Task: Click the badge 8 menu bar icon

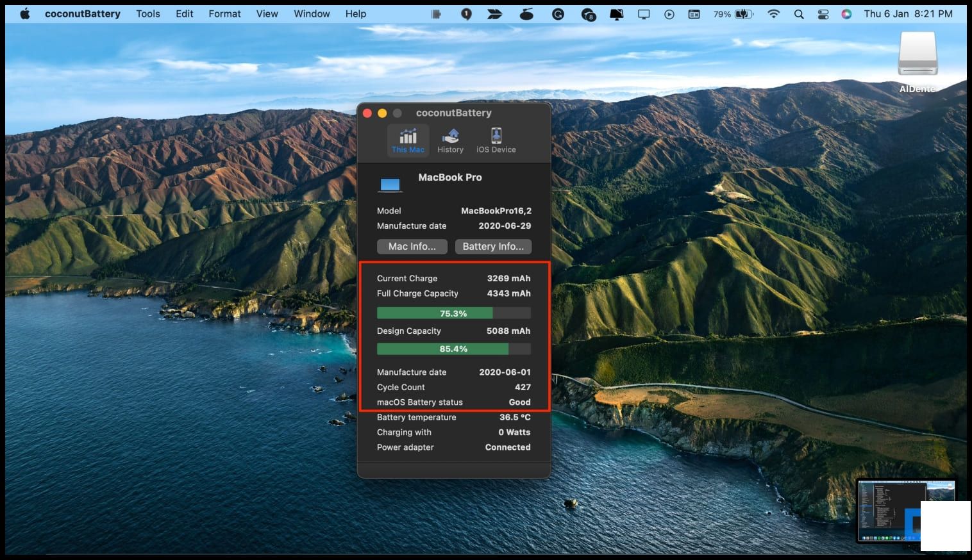Action: pos(588,14)
